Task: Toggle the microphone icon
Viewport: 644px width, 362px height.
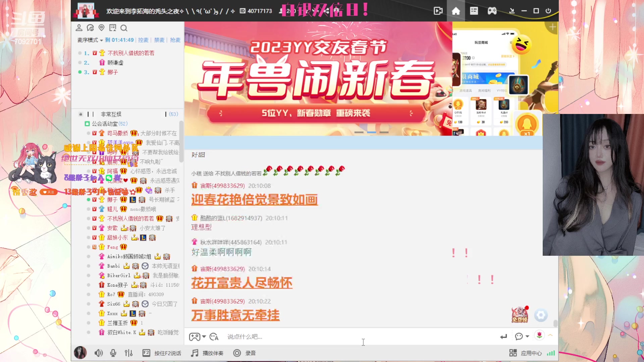Action: click(x=113, y=353)
